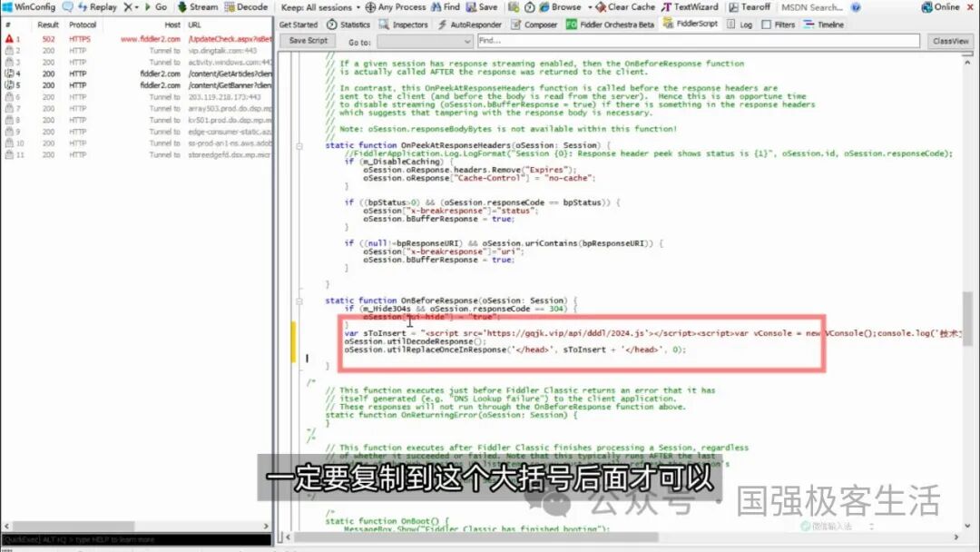
Task: Click the script editor scroll-down arrow
Action: (x=967, y=526)
